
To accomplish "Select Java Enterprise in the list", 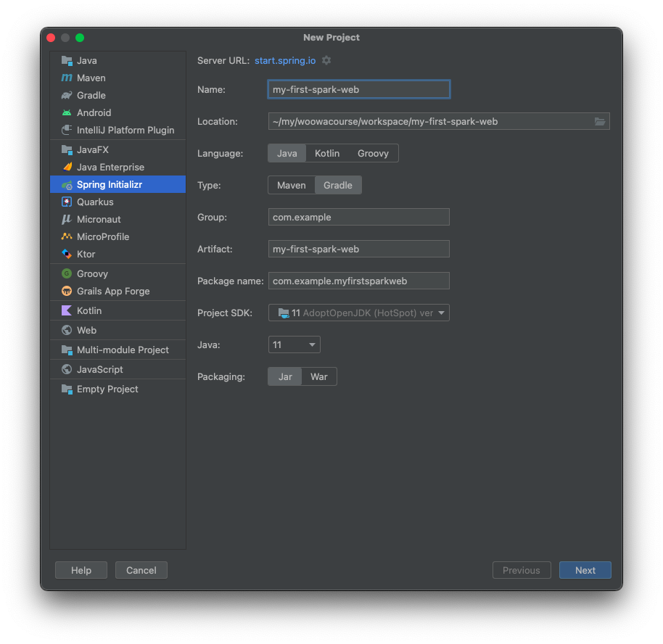I will 118,167.
